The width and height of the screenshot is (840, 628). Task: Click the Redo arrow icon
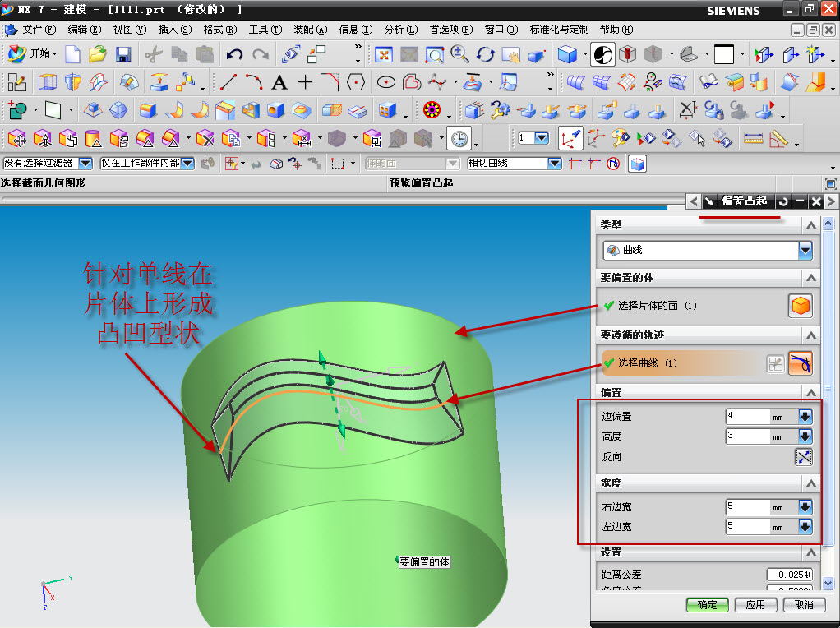pyautogui.click(x=261, y=54)
